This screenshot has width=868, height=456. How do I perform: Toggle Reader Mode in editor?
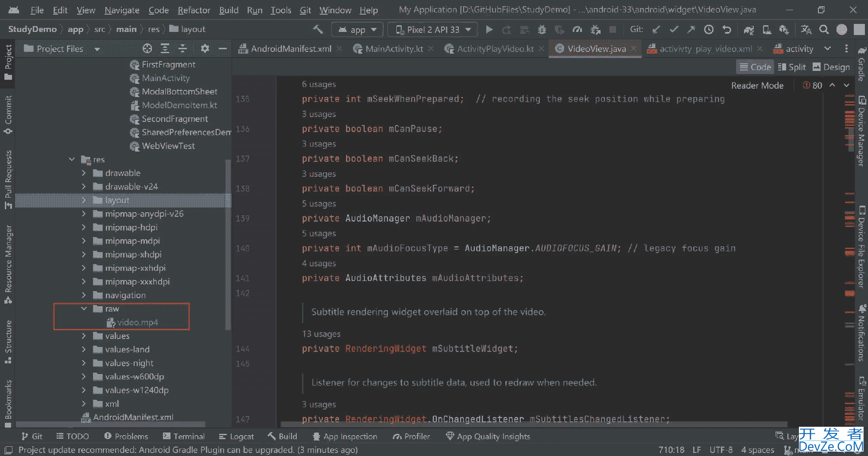click(x=757, y=86)
